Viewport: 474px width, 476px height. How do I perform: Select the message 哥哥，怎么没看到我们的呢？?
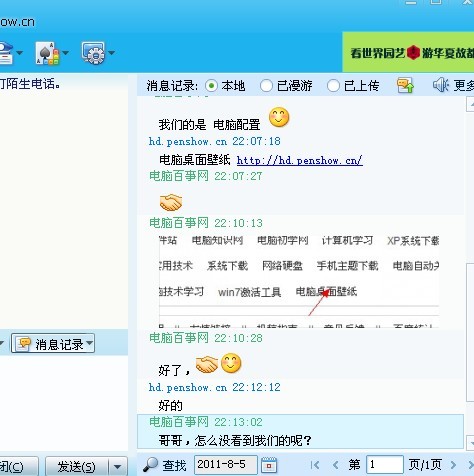click(235, 441)
